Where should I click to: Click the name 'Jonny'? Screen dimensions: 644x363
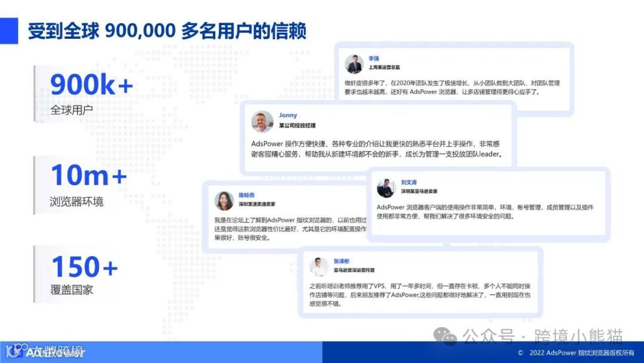pyautogui.click(x=288, y=115)
